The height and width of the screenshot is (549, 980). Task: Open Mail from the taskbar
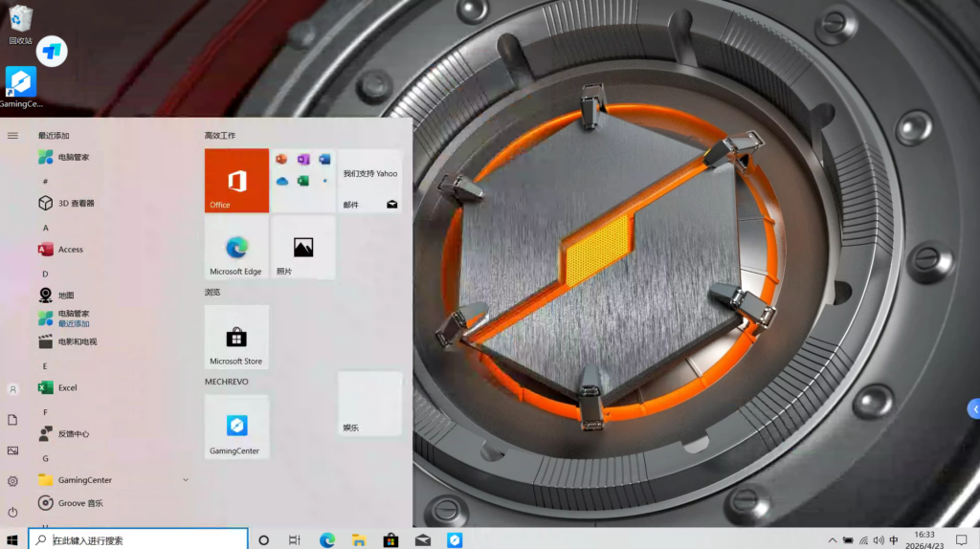pyautogui.click(x=422, y=540)
